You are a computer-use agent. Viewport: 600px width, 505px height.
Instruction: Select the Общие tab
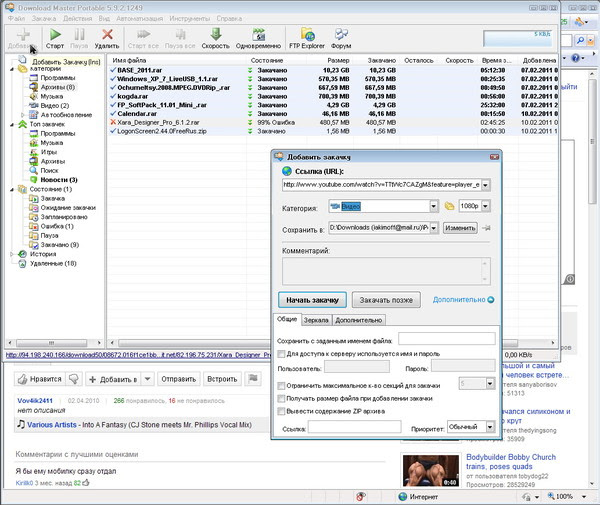287,319
